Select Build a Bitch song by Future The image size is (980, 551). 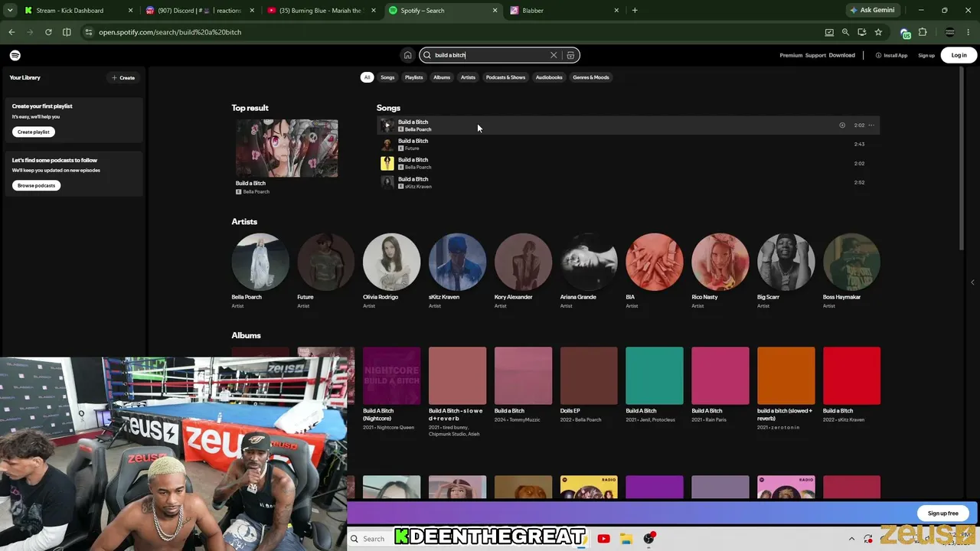coord(628,145)
